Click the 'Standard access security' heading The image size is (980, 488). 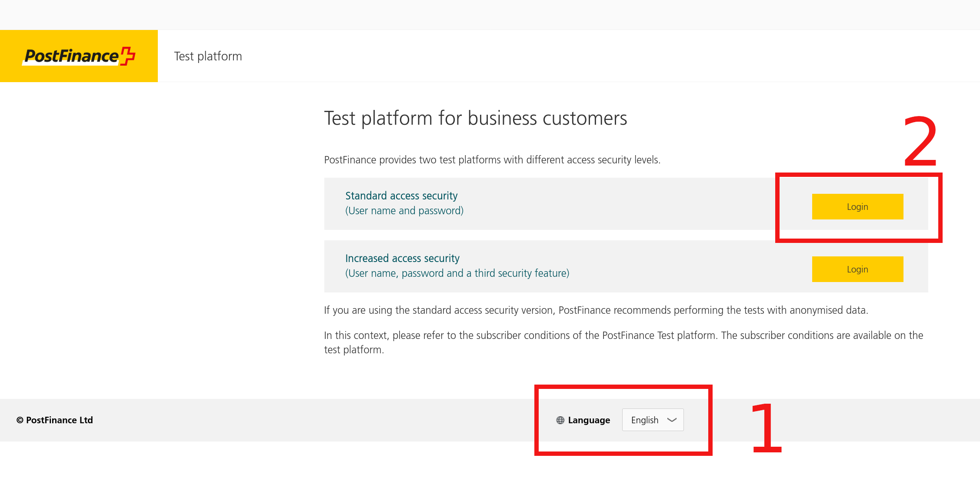tap(401, 196)
